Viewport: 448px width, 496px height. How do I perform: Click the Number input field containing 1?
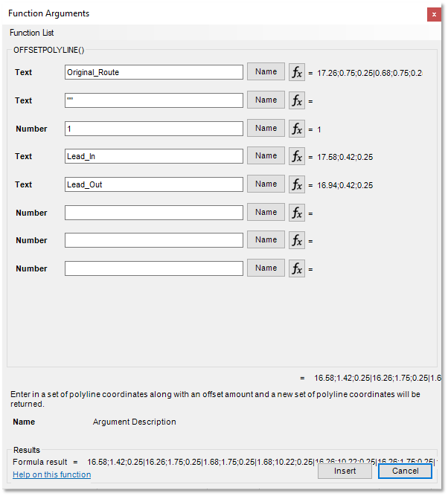154,129
